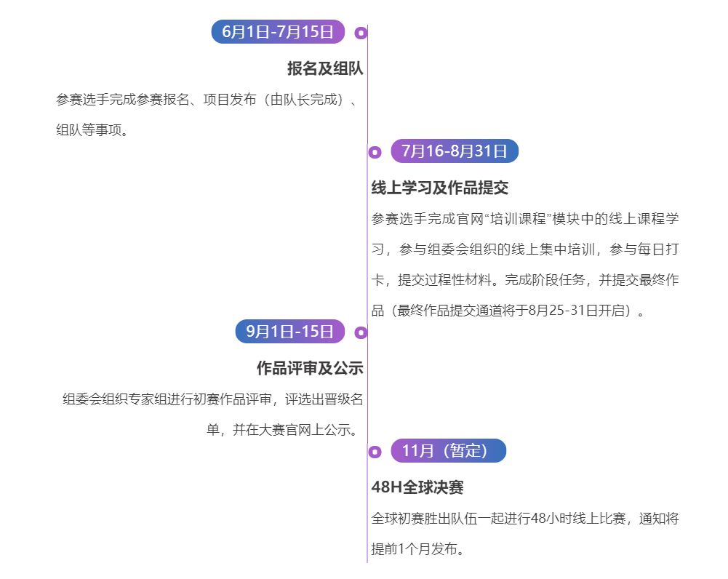Click the line starting with 卡，提交过程性材料
The image size is (728, 579).
[525, 280]
